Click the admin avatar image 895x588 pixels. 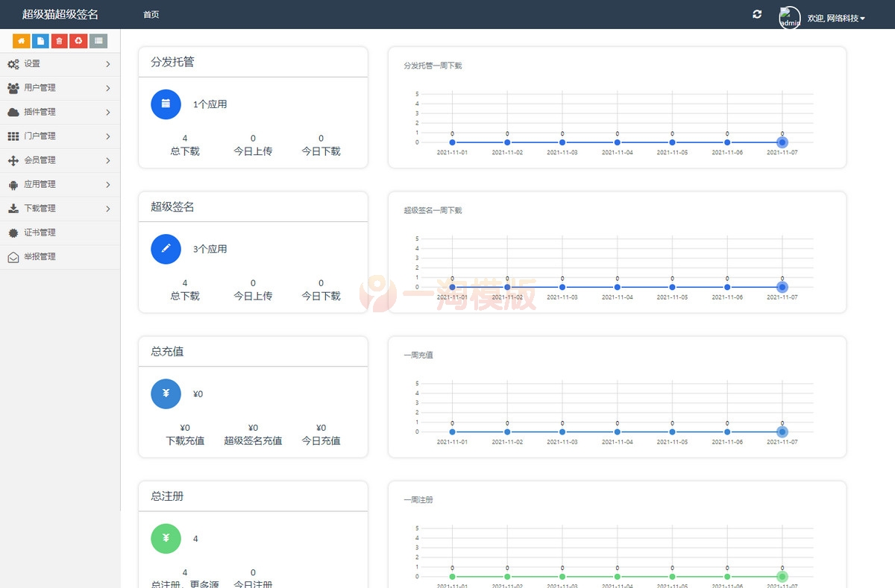pos(789,16)
